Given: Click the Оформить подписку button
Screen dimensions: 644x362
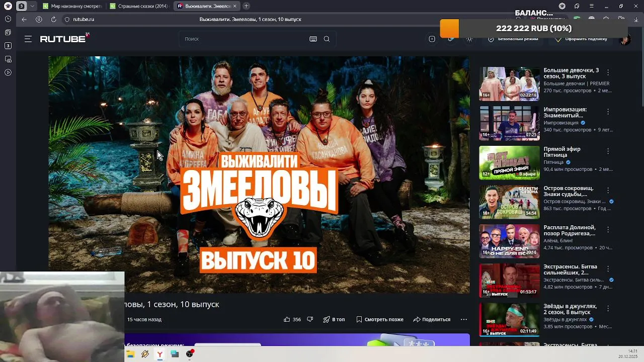Looking at the screenshot, I should (581, 39).
